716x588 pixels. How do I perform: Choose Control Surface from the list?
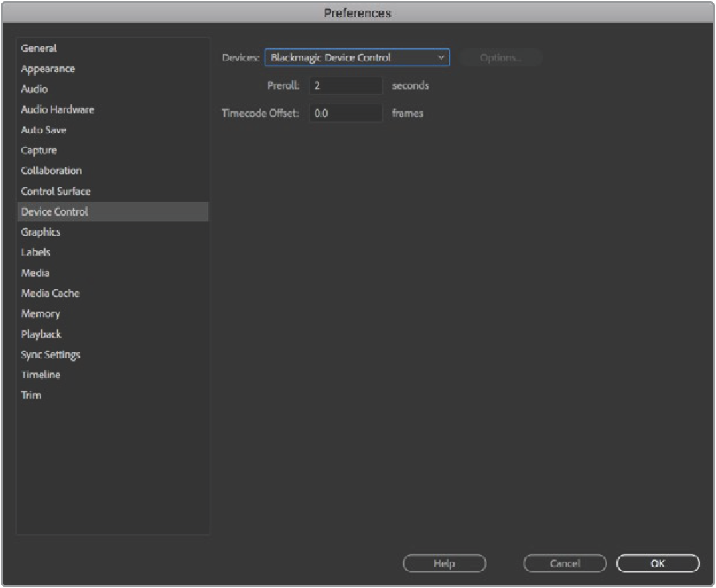tap(56, 192)
